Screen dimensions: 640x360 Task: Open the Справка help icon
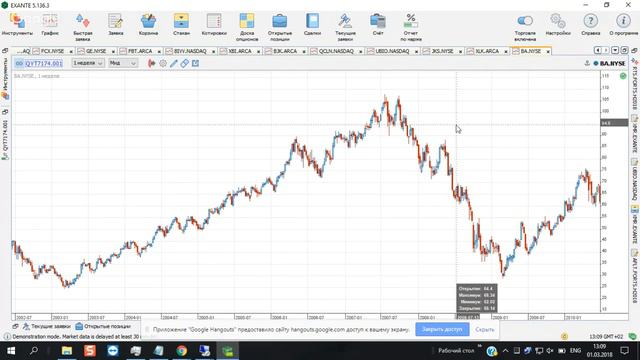[x=591, y=24]
